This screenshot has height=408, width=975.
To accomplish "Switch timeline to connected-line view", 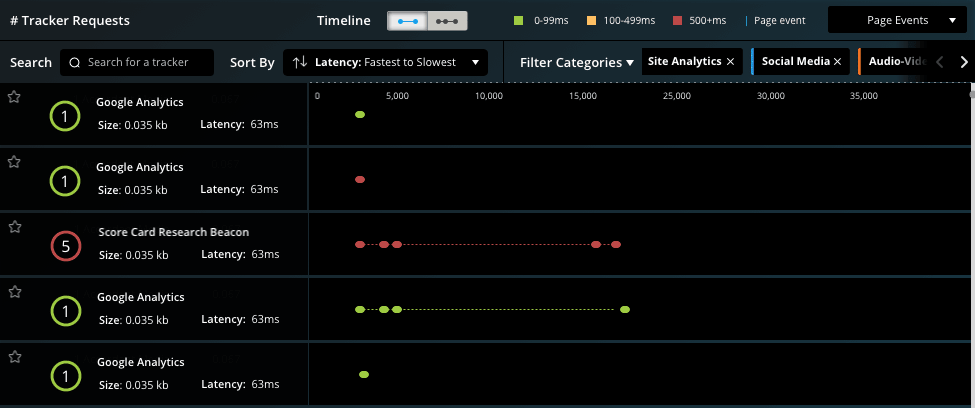I will point(407,20).
